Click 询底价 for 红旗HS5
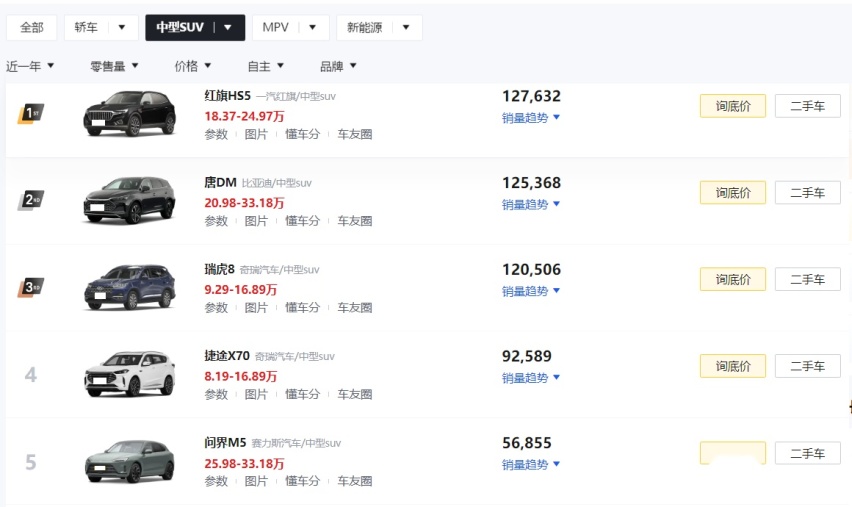 (732, 106)
